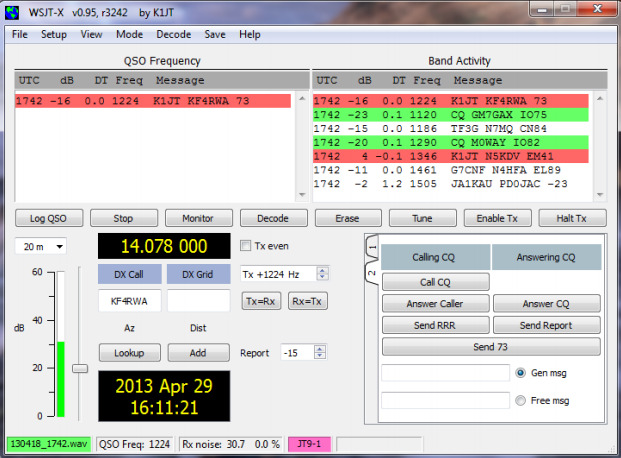The height and width of the screenshot is (458, 621).
Task: Click the DX Call field containing KF4RWA
Action: [130, 301]
